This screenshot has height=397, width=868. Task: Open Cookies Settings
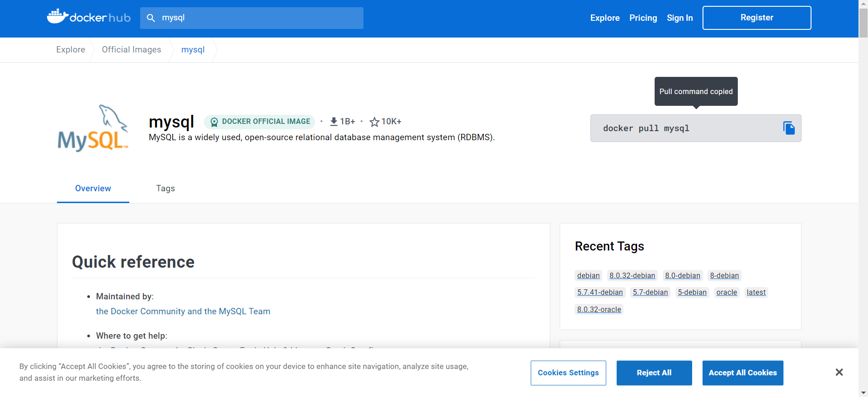(568, 373)
